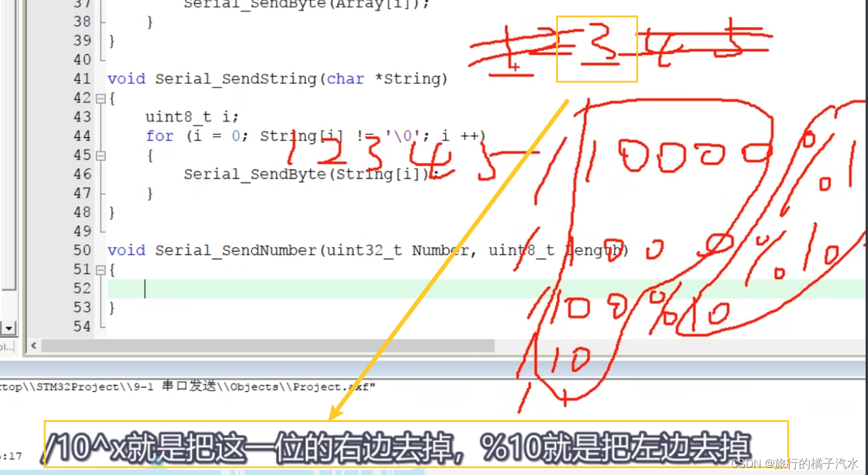Collapse the for-loop block fold at line 45

(x=100, y=156)
